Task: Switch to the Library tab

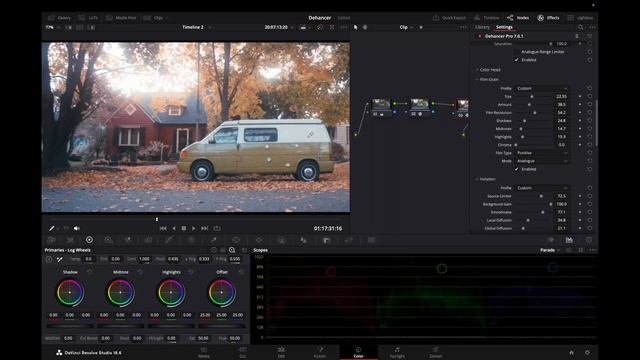Action: pos(482,27)
